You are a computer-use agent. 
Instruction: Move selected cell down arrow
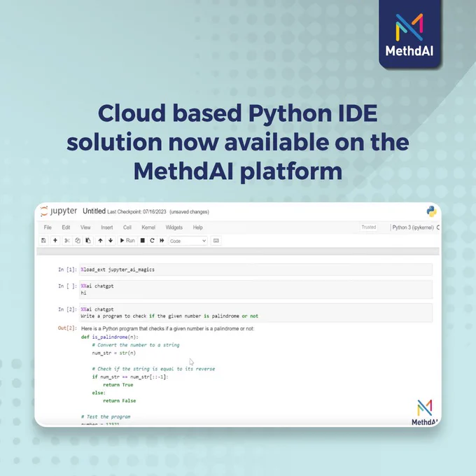click(111, 240)
